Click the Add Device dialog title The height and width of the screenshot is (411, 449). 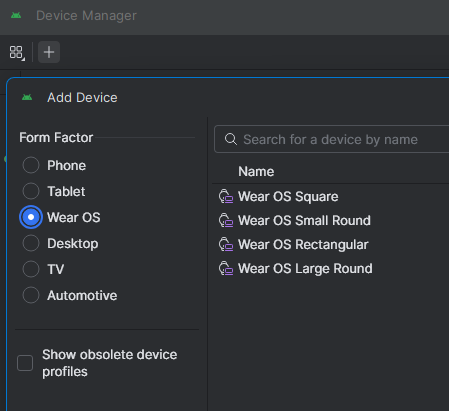(82, 98)
